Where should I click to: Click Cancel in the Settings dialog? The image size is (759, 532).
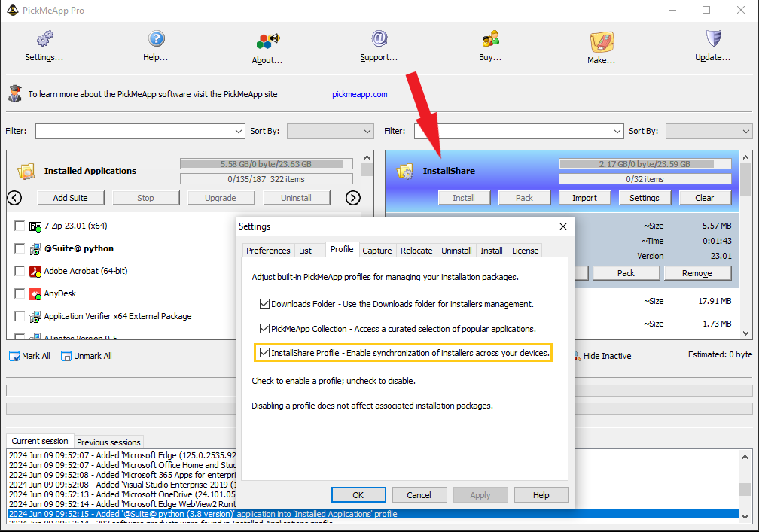pos(419,495)
